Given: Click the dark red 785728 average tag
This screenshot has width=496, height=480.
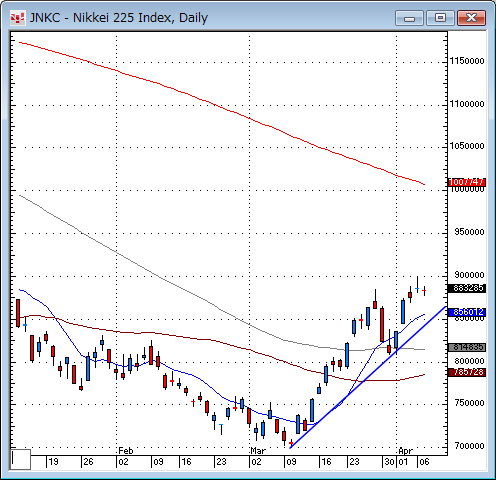Looking at the screenshot, I should point(467,372).
